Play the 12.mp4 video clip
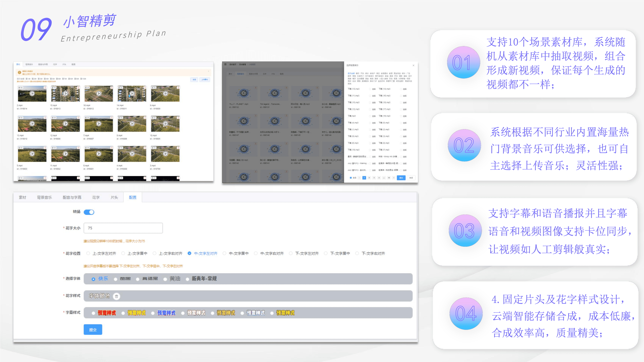Screen dimensions: 644x362 point(65,124)
